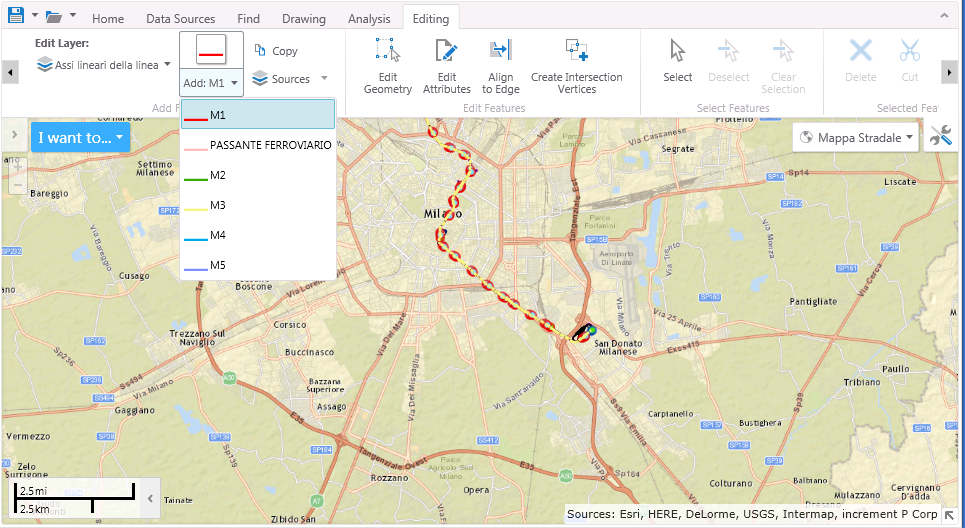965x528 pixels.
Task: Click the Open folder icon
Action: pyautogui.click(x=54, y=17)
